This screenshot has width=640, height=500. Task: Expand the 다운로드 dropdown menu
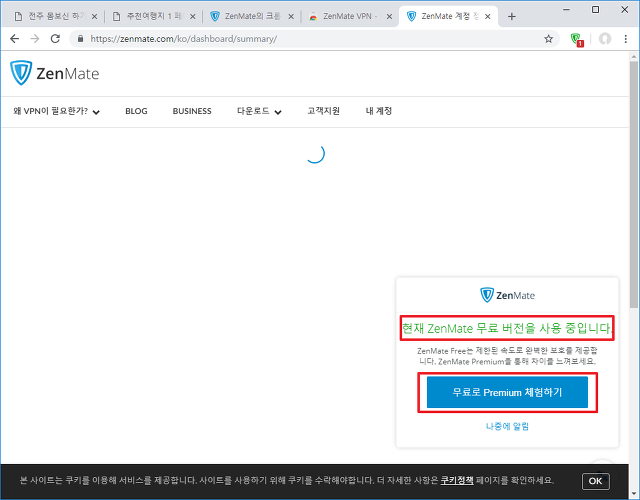pos(259,111)
